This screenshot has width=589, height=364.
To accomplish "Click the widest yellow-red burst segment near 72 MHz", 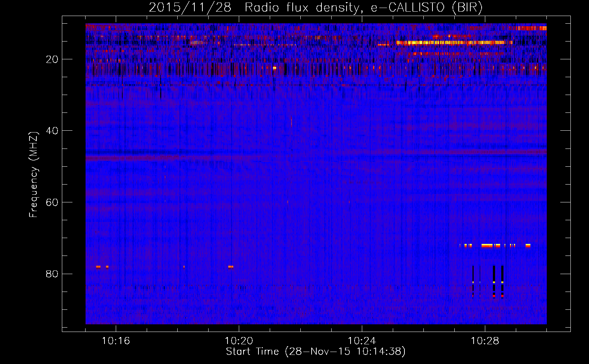I will pyautogui.click(x=487, y=246).
